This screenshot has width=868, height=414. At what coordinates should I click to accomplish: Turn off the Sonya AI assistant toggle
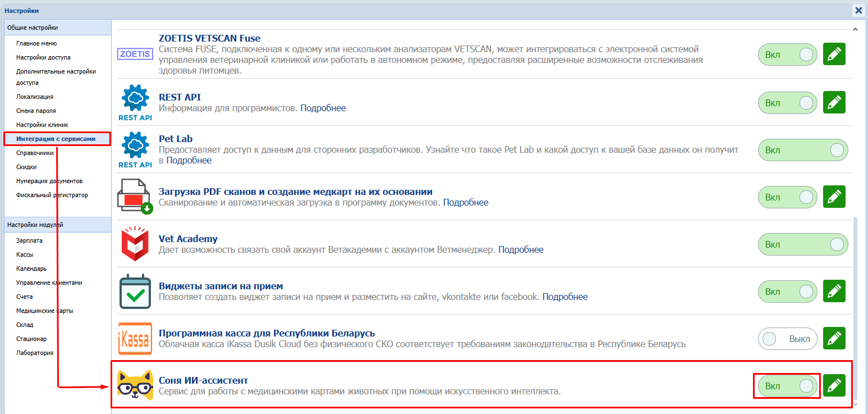(787, 386)
